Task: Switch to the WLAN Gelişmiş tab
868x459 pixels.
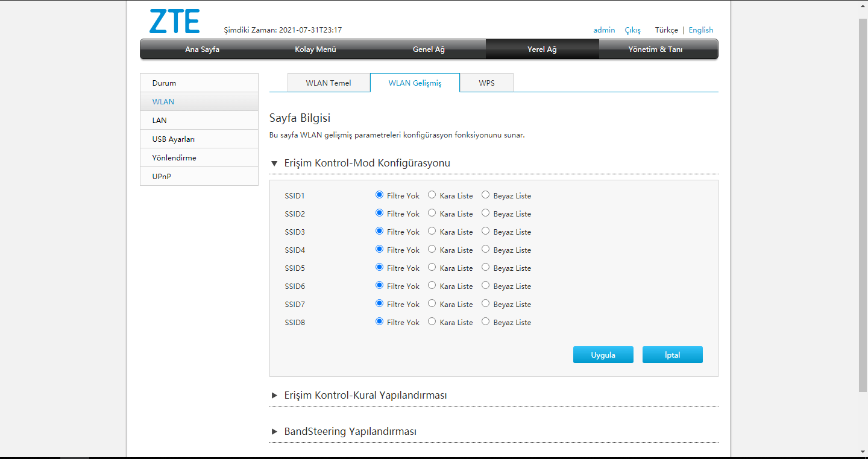Action: 415,83
